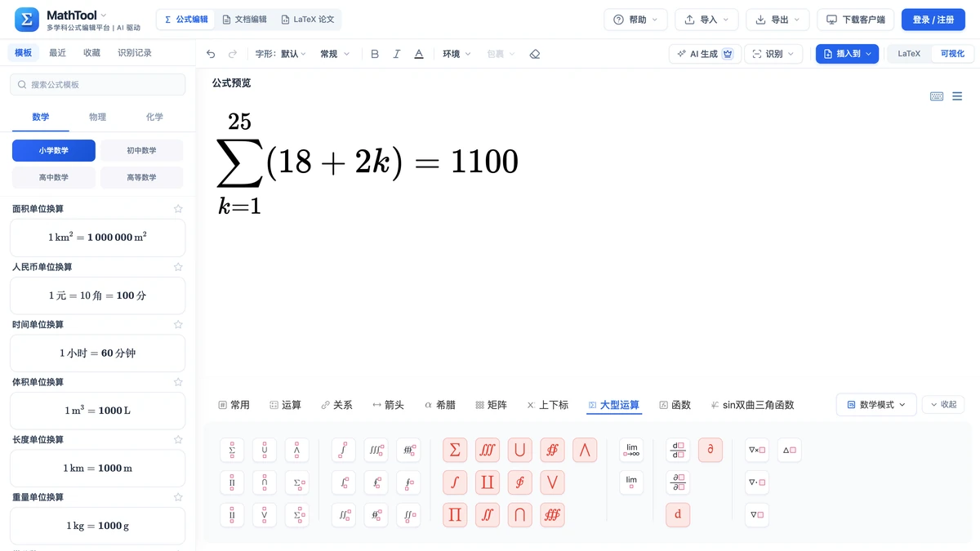Insert the red double integral symbol
The width and height of the screenshot is (980, 551).
tap(488, 515)
